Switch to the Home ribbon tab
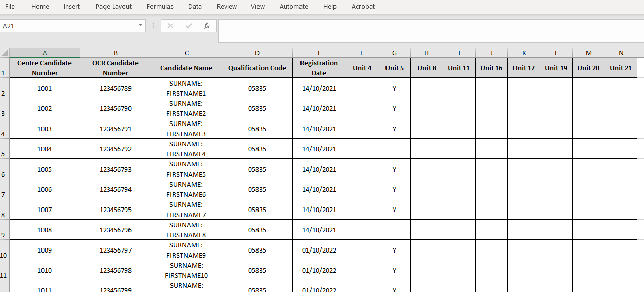644x292 pixels. coord(40,7)
